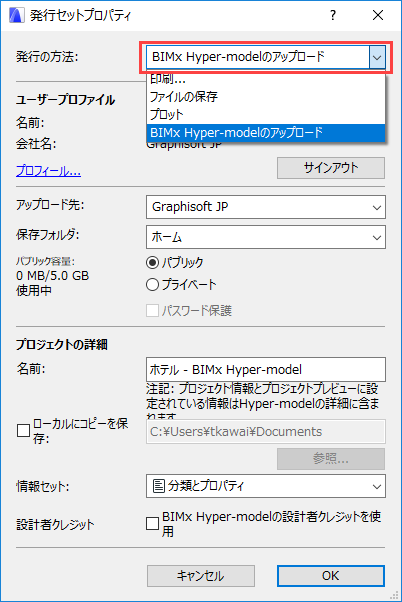
Task: Select the パブリック radio button
Action: pyautogui.click(x=152, y=263)
